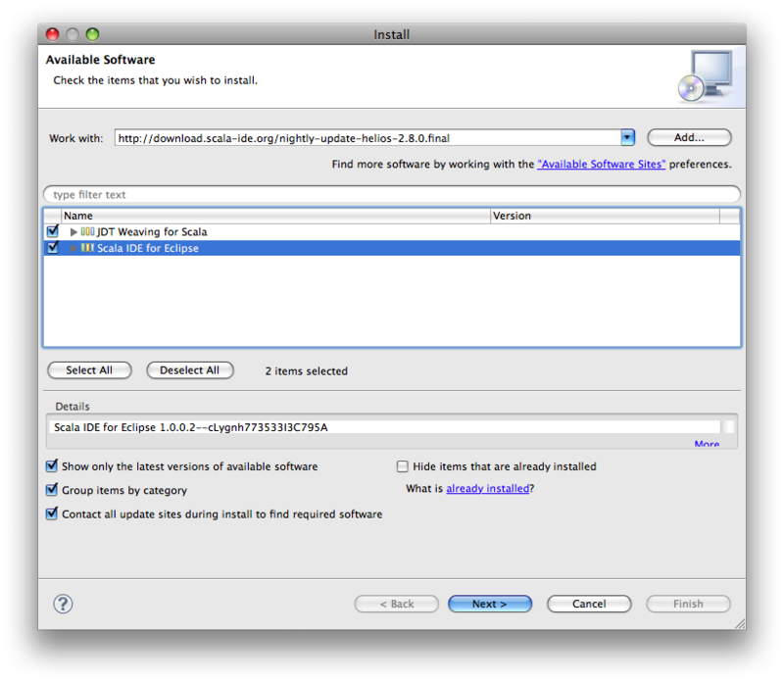This screenshot has width=784, height=682.
Task: Open the Available Software Sites link
Action: click(601, 164)
